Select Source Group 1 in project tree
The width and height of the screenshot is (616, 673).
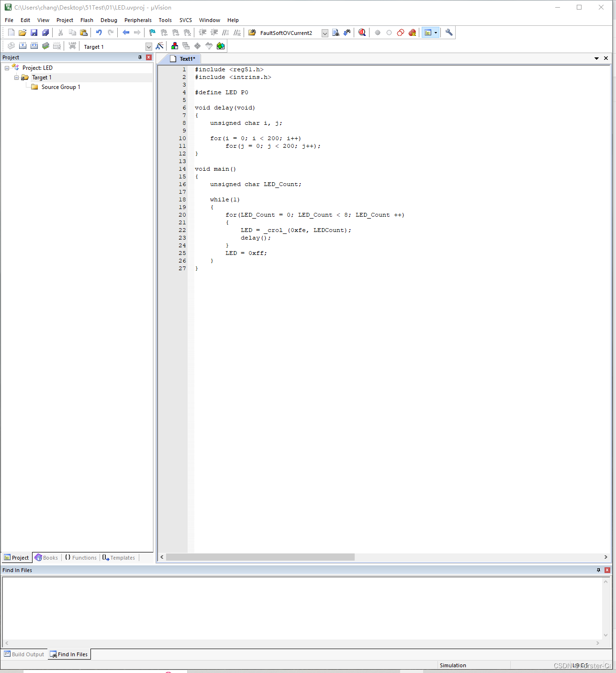coord(61,87)
